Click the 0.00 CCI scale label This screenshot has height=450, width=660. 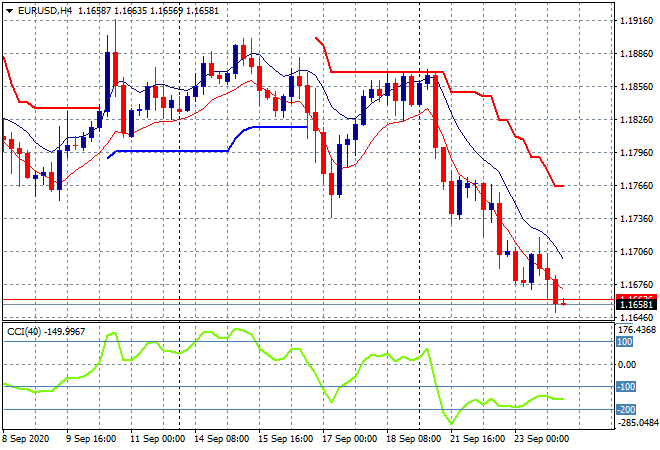[x=628, y=365]
